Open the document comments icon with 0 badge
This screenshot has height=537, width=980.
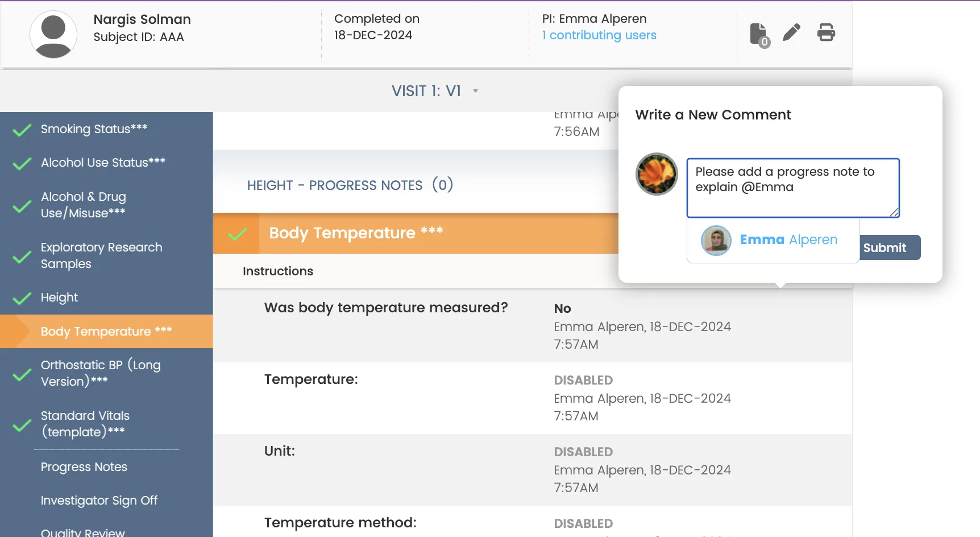[759, 35]
